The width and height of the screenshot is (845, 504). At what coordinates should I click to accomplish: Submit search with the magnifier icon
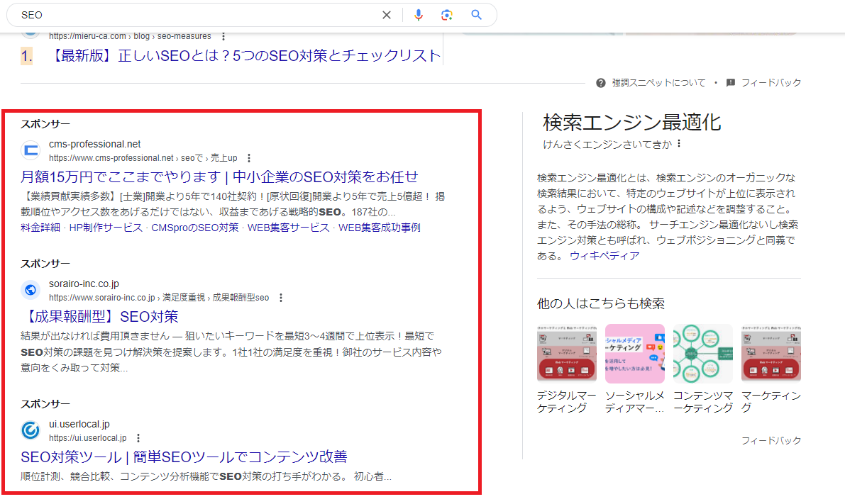476,15
